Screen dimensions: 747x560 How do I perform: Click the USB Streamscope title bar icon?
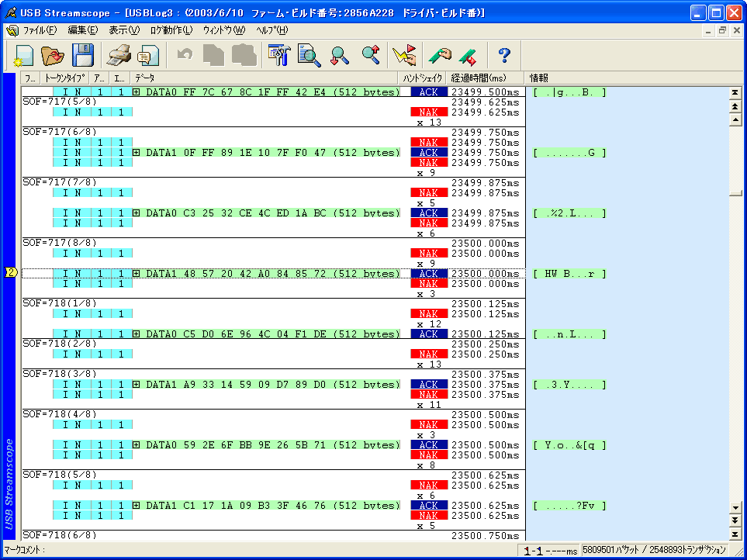[11, 12]
